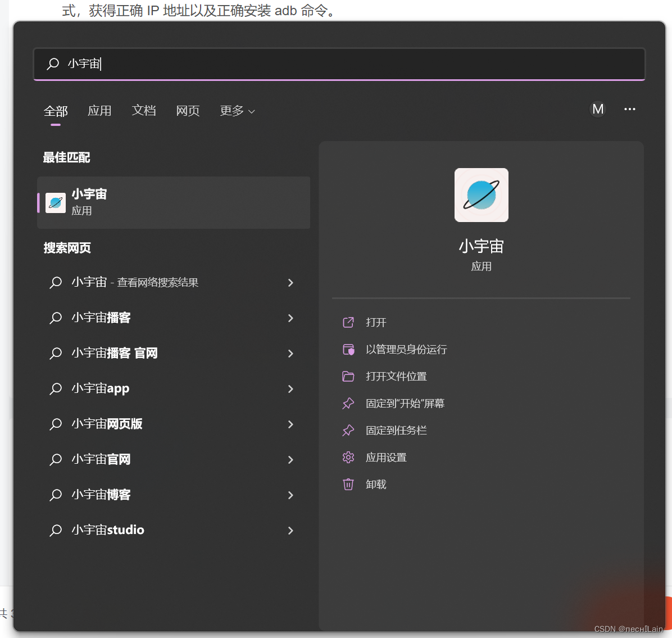Screen dimensions: 672x638
Task: Click magnifier icon next to 小宇宙官网
Action: point(56,460)
